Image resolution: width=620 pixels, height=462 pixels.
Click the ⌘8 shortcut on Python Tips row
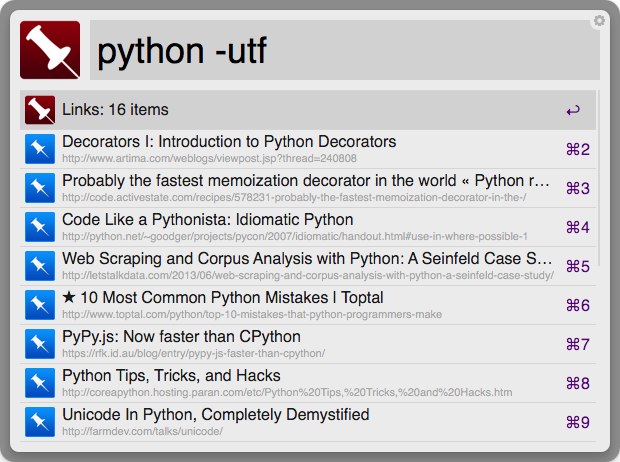coord(577,383)
